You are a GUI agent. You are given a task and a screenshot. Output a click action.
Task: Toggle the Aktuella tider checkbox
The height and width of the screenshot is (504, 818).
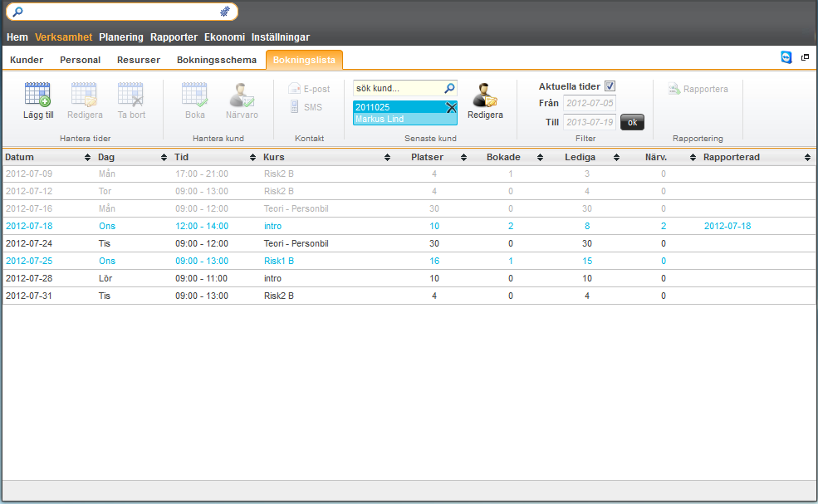(610, 86)
